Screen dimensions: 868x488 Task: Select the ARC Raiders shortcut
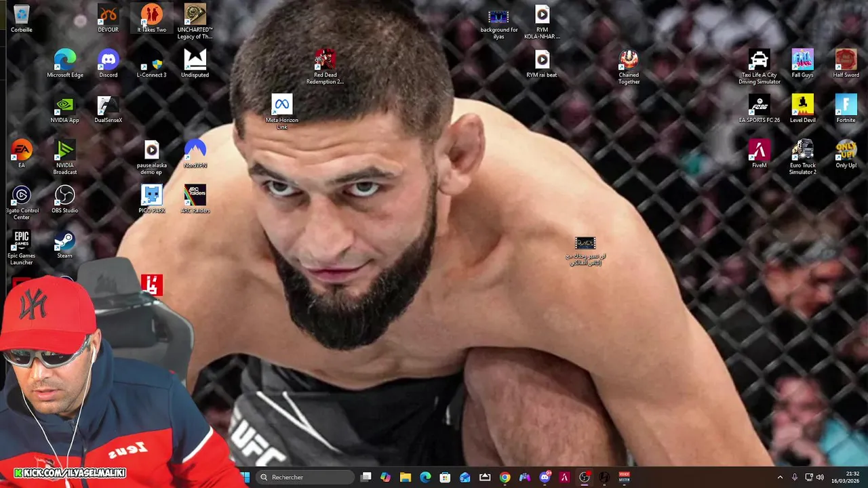tap(195, 199)
